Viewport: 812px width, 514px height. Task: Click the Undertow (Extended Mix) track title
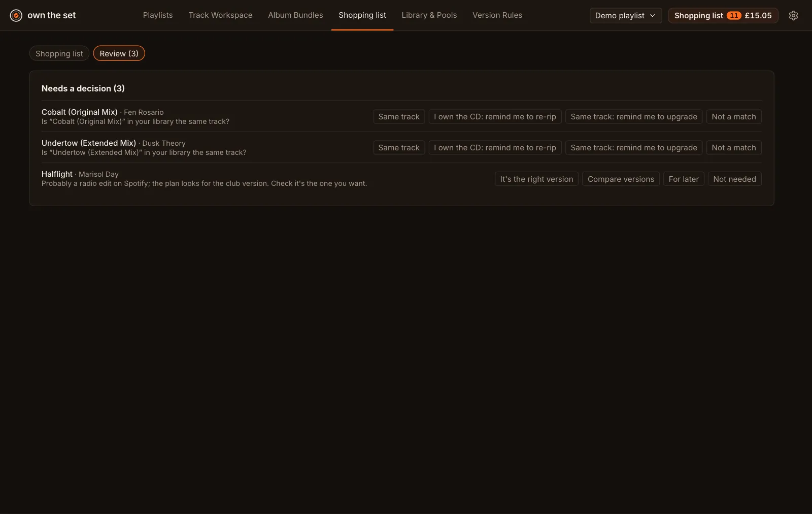pos(89,143)
